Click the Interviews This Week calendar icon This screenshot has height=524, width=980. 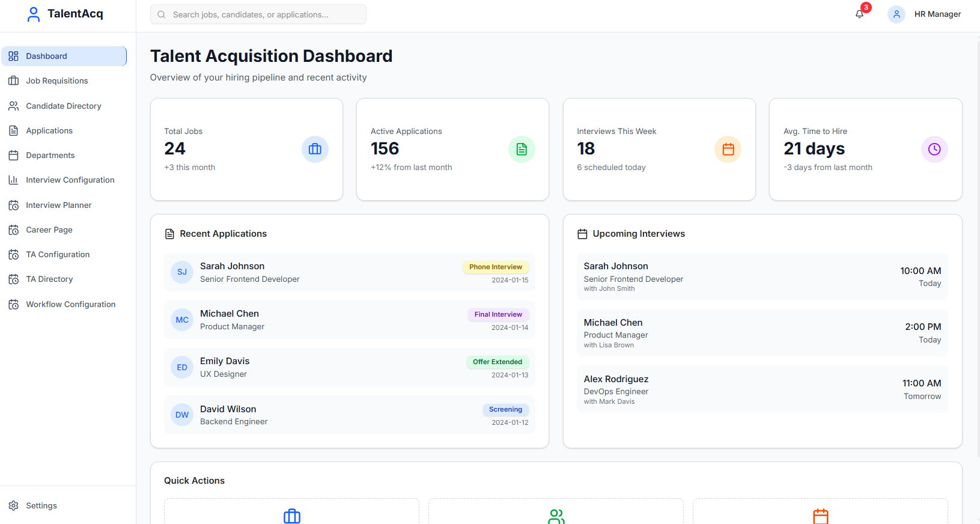pyautogui.click(x=728, y=149)
